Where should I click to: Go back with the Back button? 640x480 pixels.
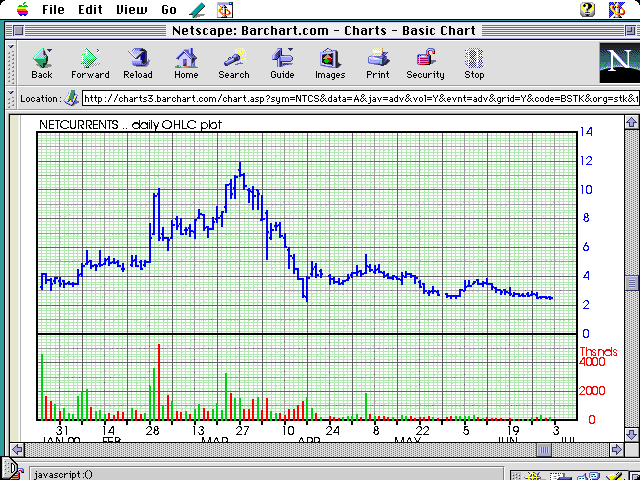[x=42, y=63]
